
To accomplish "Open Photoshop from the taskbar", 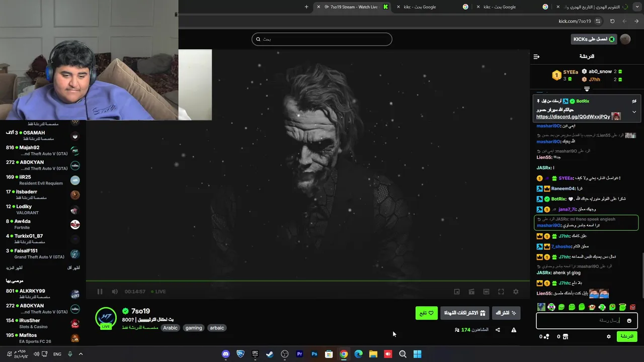I will (314, 354).
